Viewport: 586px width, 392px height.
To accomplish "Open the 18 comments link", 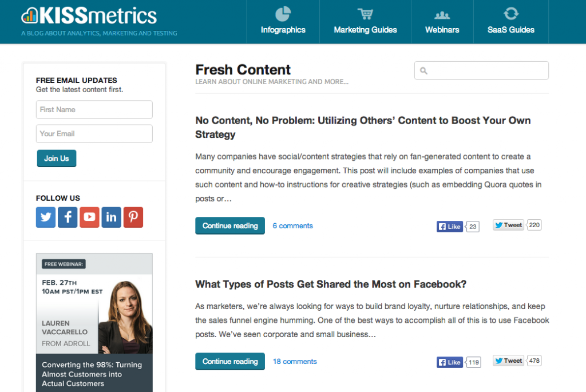I will [x=294, y=361].
